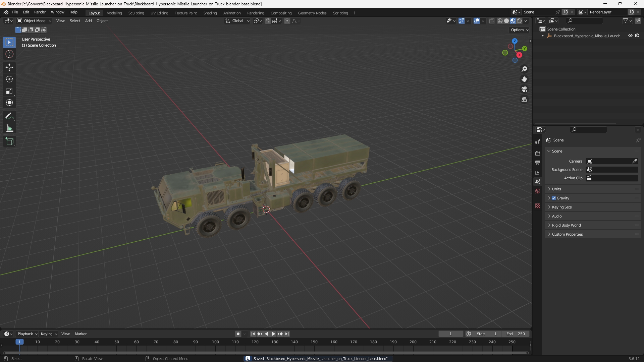
Task: Play the animation forward
Action: [x=273, y=334]
